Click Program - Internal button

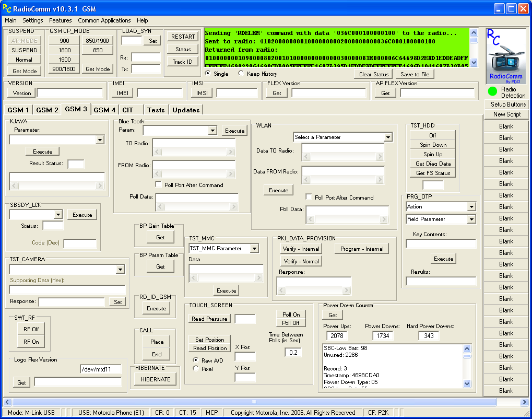(x=362, y=249)
